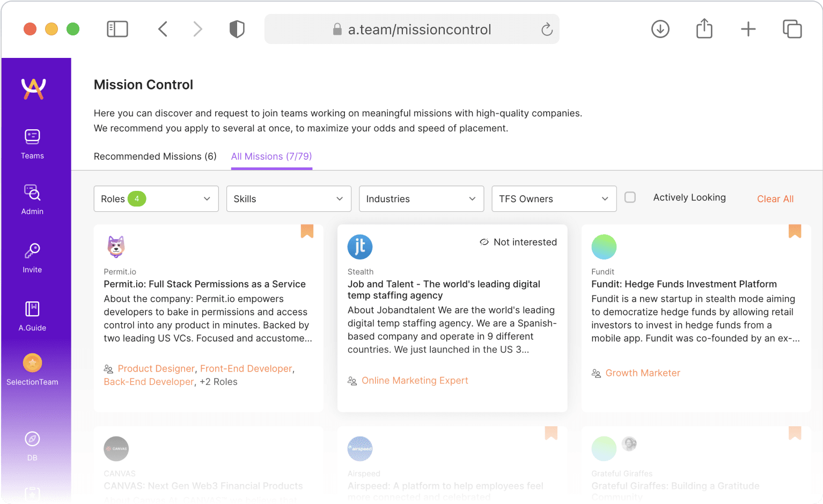This screenshot has height=504, width=823.
Task: Toggle bookmark on Permit.io card
Action: coord(307,231)
